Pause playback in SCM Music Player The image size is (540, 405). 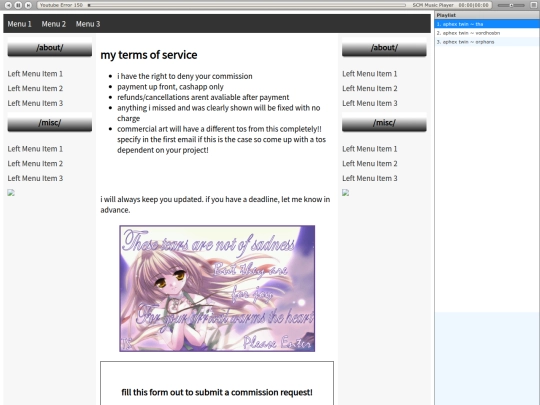pyautogui.click(x=19, y=5)
